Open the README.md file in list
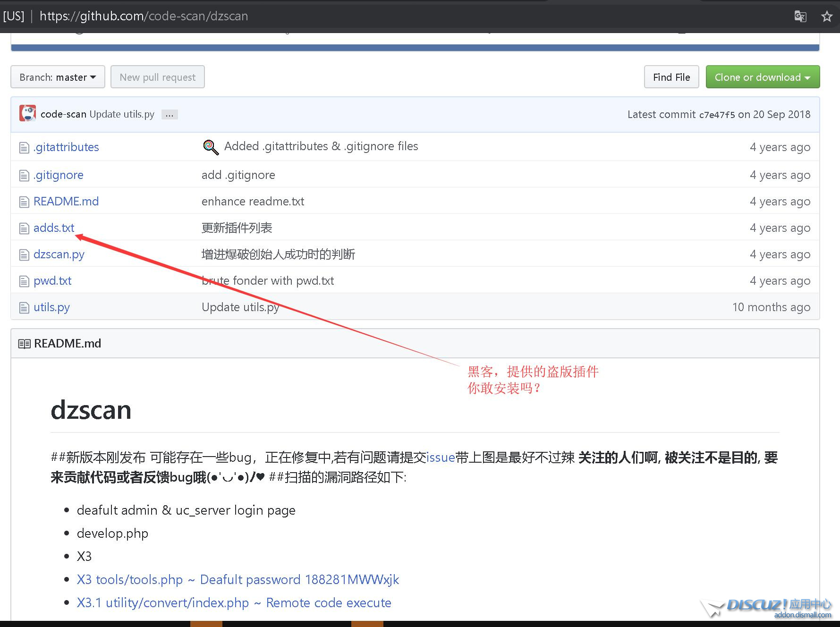This screenshot has width=840, height=627. (66, 202)
